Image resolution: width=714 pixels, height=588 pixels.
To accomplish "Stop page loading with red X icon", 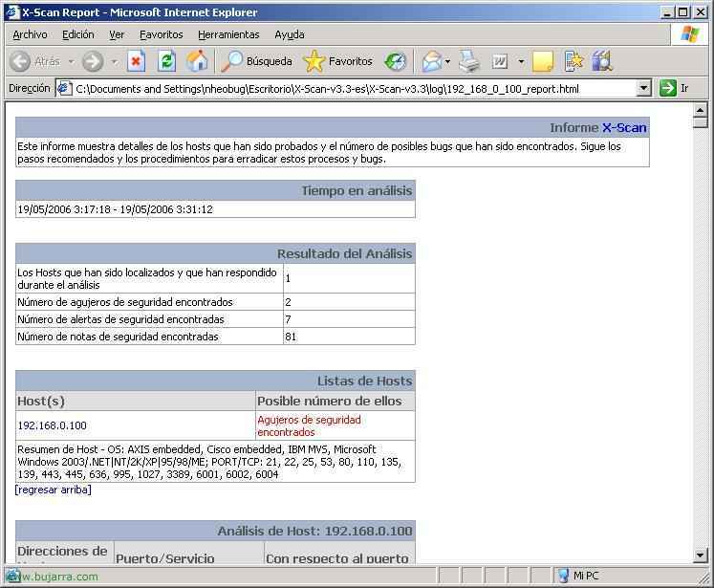I will (136, 61).
